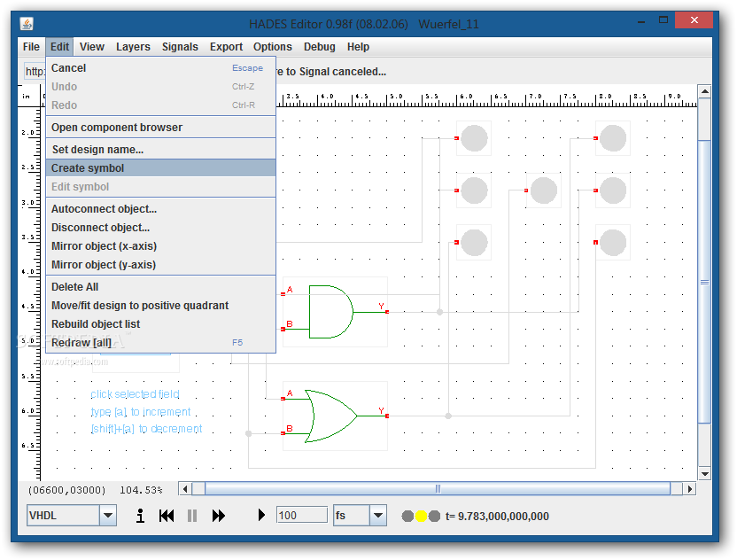Run the simulation with play arrow
The width and height of the screenshot is (737, 560).
261,516
